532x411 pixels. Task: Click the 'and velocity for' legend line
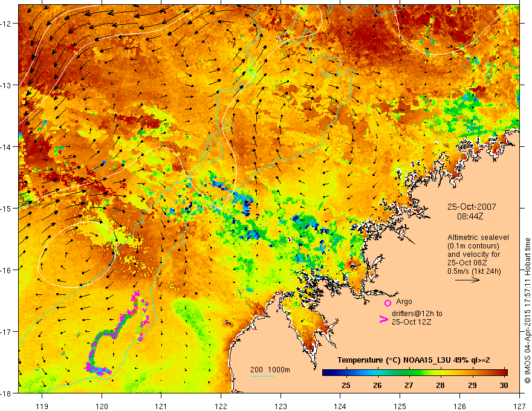click(473, 254)
